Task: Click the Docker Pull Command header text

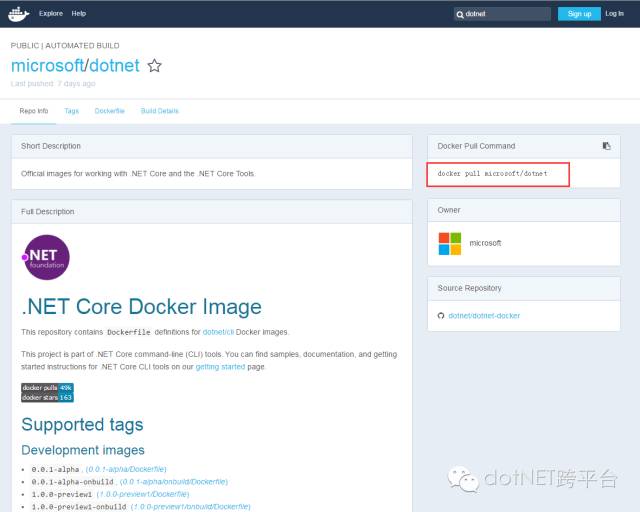Action: [476, 146]
